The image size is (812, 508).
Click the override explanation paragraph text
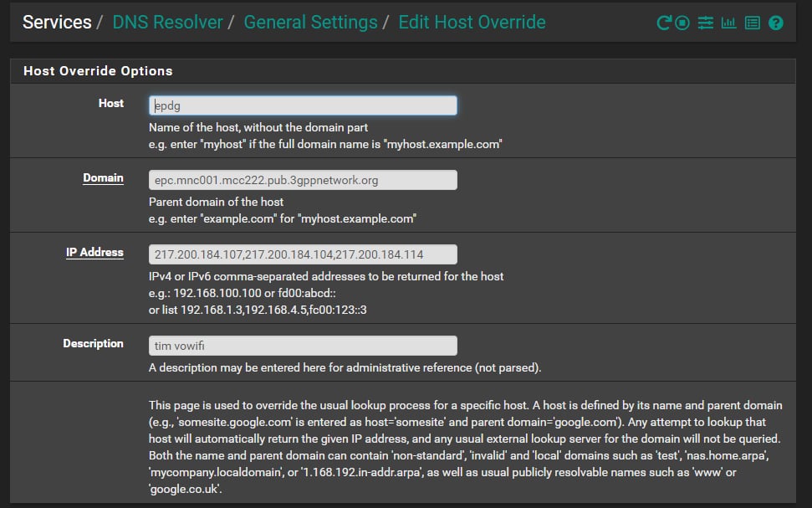point(465,447)
